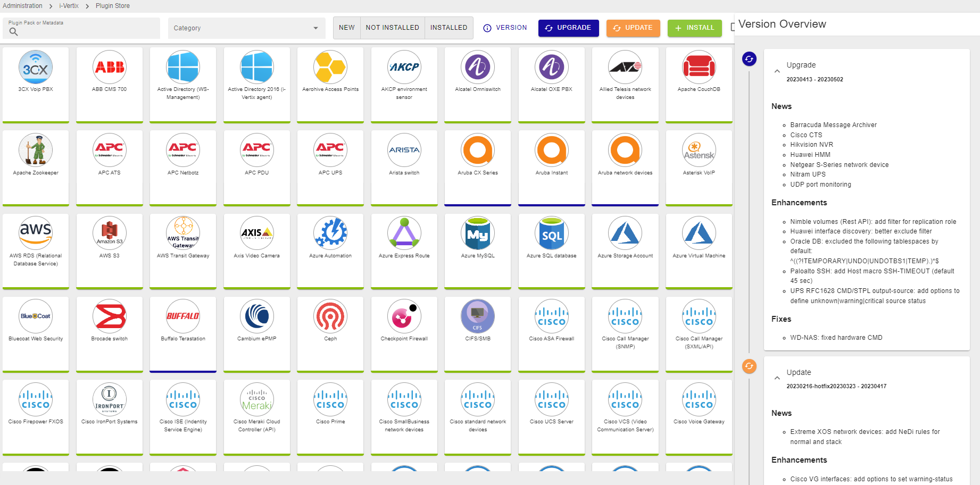Open the Cambium ePMP plugin card
This screenshot has height=485, width=980.
coord(257,334)
